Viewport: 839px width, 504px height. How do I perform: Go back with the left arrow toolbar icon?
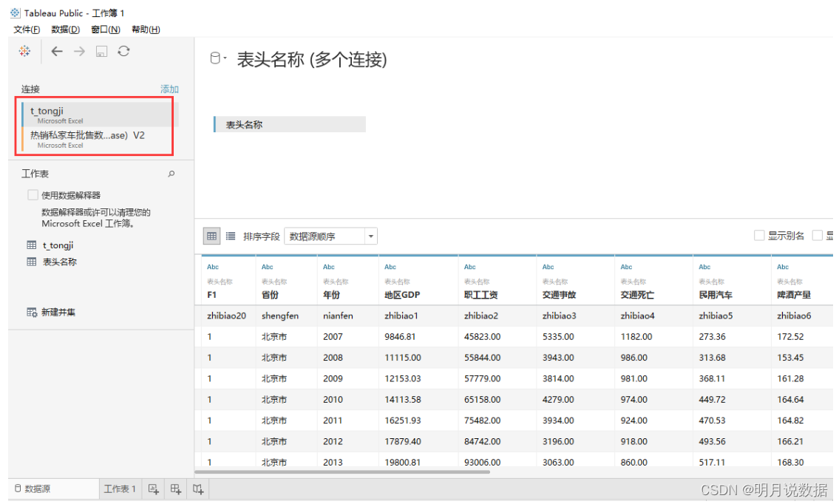[57, 52]
